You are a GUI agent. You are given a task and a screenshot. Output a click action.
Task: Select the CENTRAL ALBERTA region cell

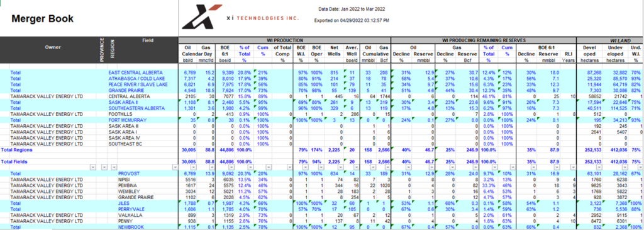(x=125, y=96)
